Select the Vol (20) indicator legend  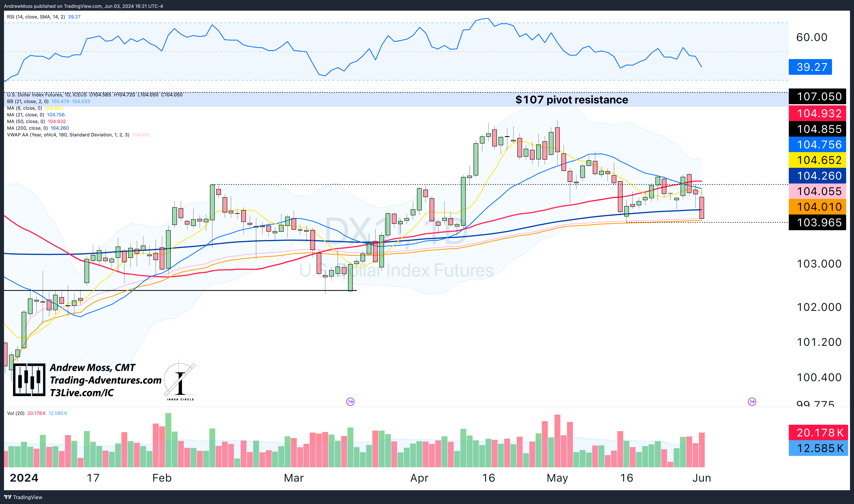coord(16,413)
